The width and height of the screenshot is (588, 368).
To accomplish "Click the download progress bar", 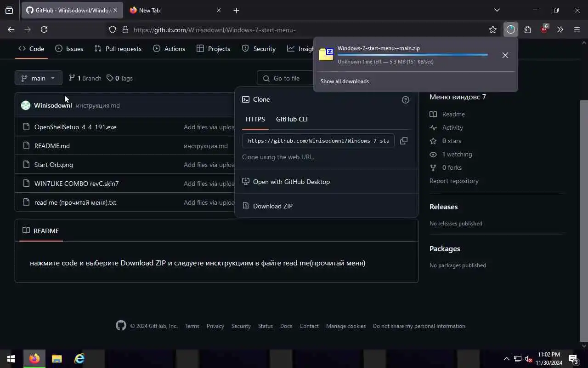I will (x=413, y=55).
